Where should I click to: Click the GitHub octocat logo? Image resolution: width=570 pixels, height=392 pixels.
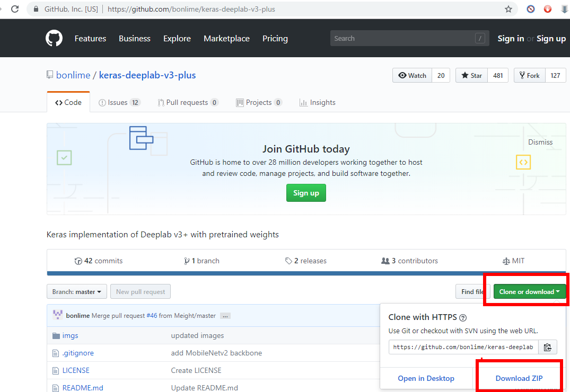tap(54, 38)
